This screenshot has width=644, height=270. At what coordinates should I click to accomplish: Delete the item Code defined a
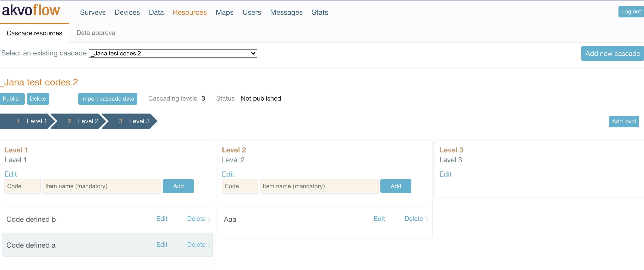tap(196, 245)
